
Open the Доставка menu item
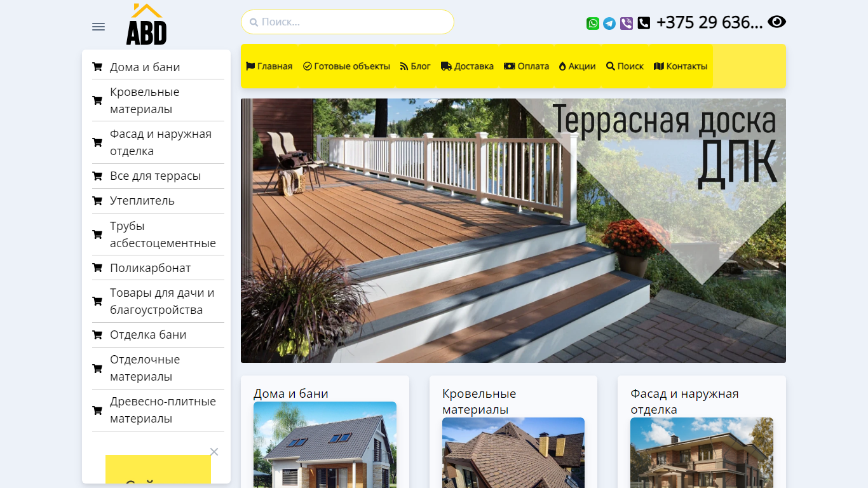click(467, 66)
